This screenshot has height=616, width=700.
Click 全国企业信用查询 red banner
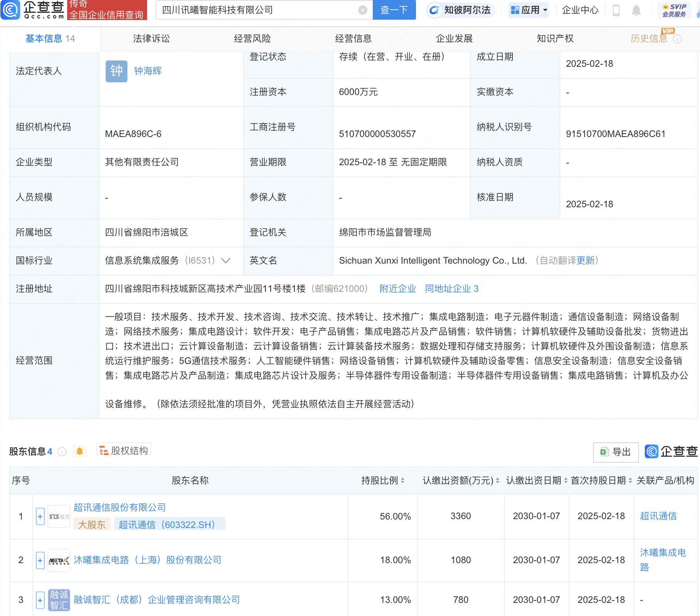[107, 10]
